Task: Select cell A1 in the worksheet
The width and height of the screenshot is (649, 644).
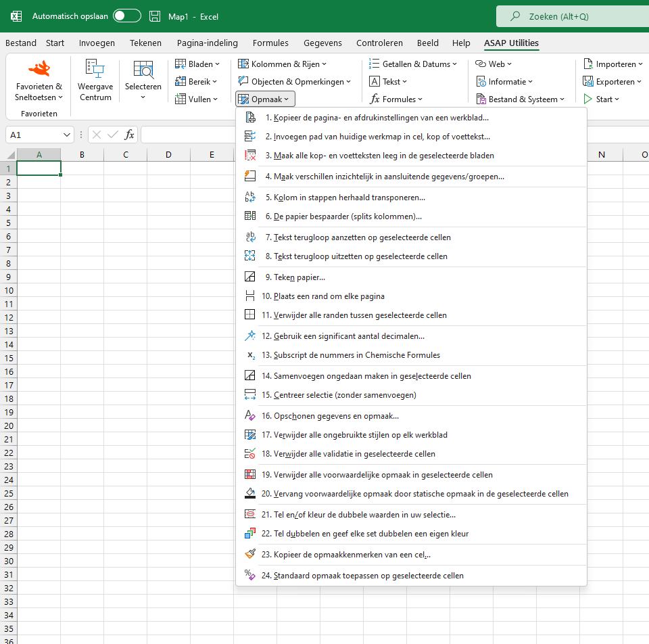Action: point(39,168)
